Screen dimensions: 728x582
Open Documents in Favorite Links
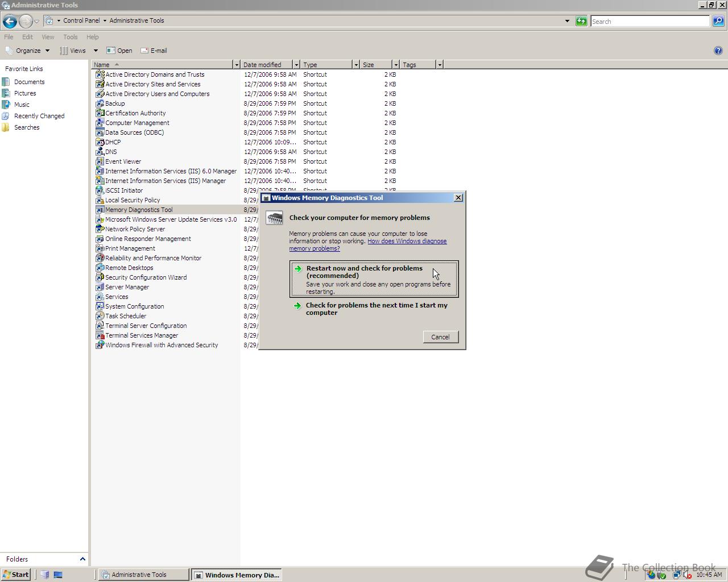pyautogui.click(x=29, y=82)
